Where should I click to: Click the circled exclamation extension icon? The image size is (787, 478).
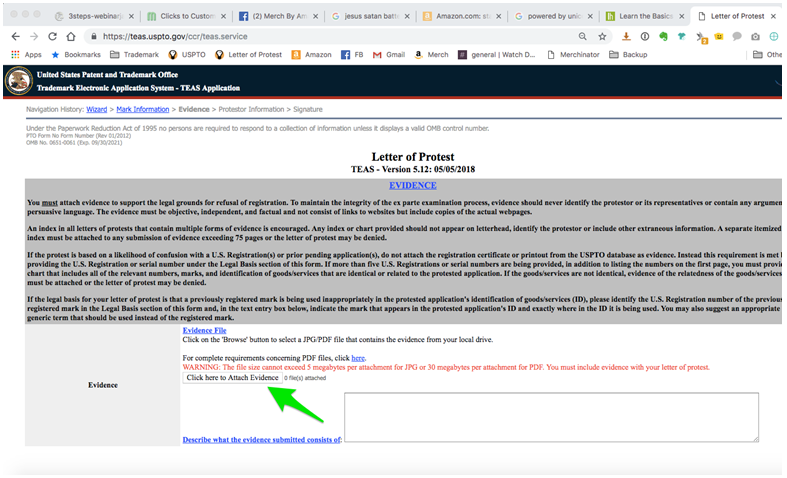point(645,36)
